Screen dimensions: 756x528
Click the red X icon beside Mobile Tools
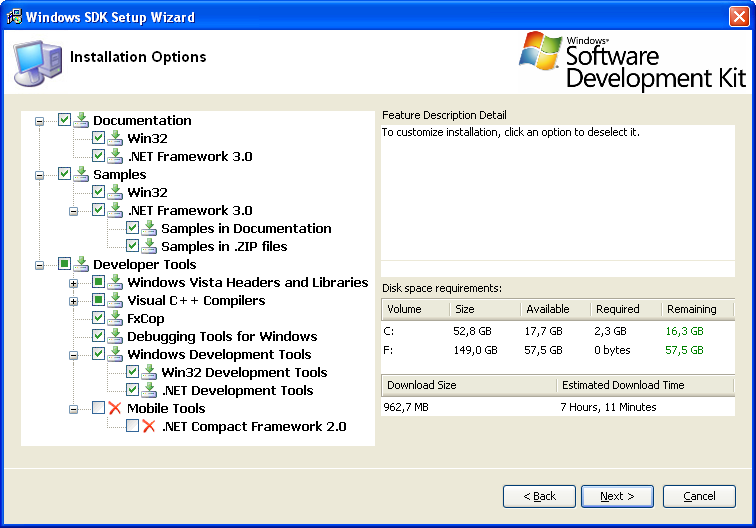tap(115, 408)
